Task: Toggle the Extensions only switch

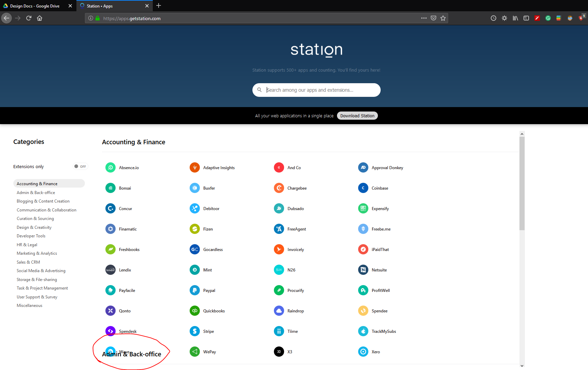Action: [x=80, y=166]
